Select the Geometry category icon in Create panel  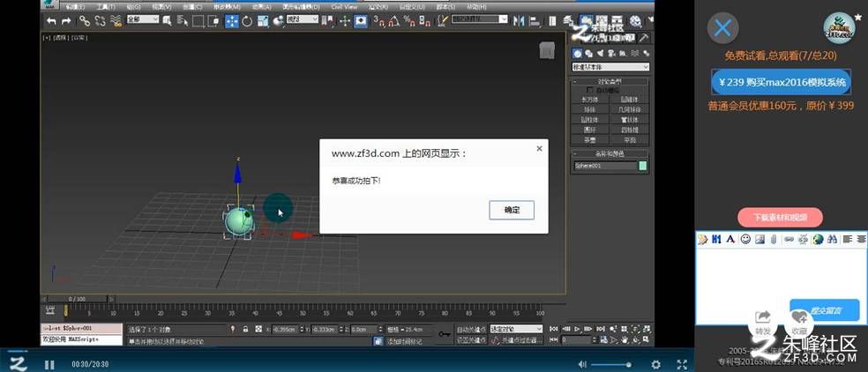[578, 53]
